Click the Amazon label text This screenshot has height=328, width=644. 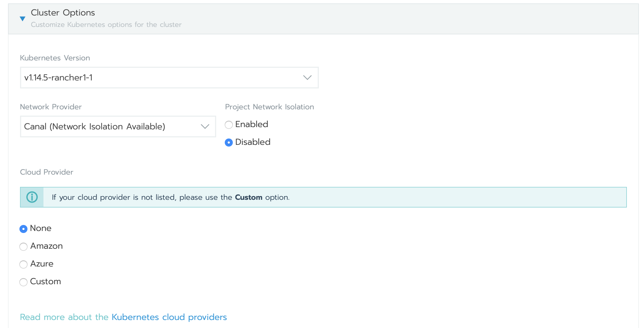[x=47, y=246]
